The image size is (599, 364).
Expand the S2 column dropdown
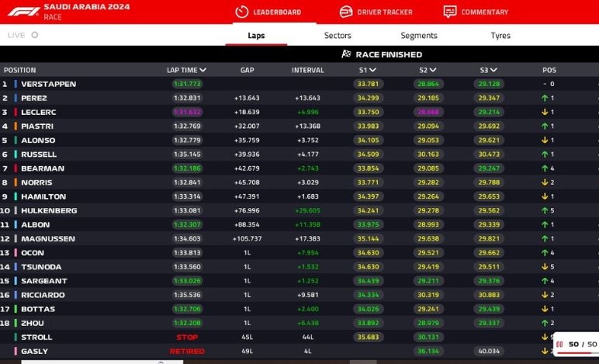(433, 70)
